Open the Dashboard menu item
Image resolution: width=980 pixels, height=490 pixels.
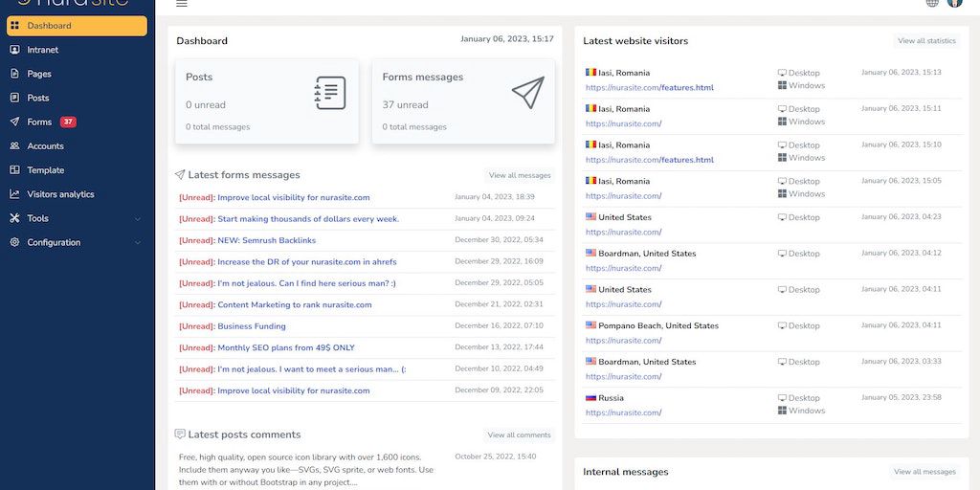77,26
